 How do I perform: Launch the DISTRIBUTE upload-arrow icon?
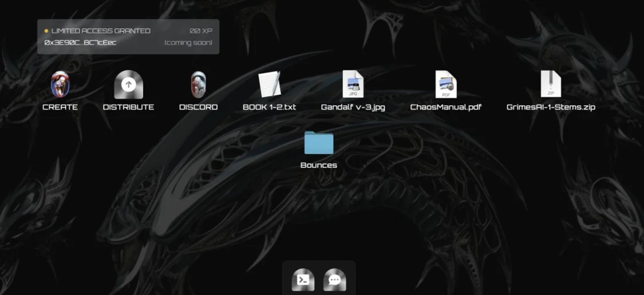click(129, 85)
